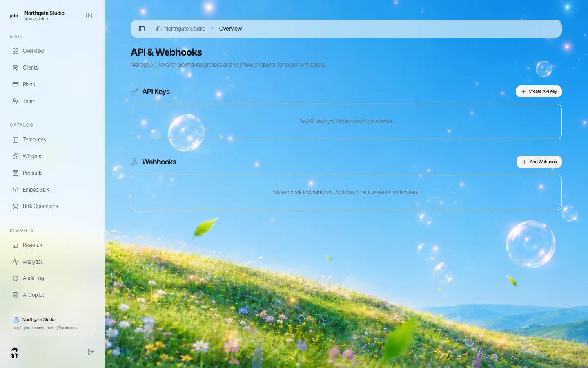The height and width of the screenshot is (368, 588).
Task: Click the key icon beside API Keys
Action: 135,92
